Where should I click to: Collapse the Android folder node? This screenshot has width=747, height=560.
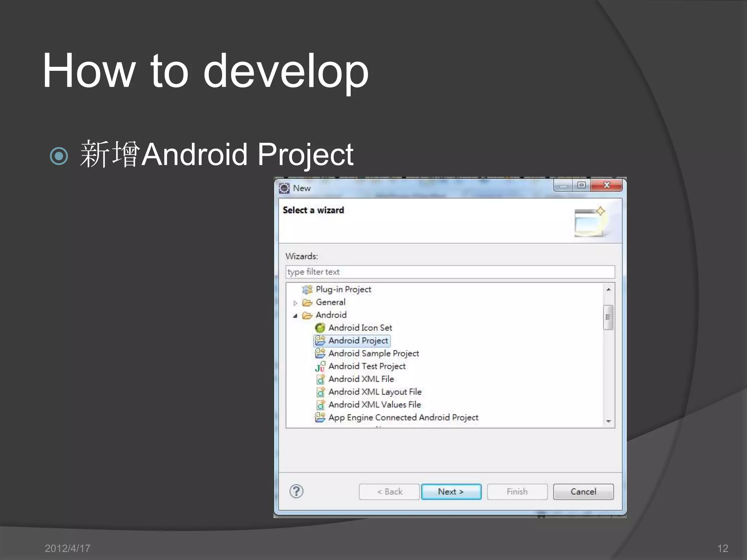click(295, 316)
